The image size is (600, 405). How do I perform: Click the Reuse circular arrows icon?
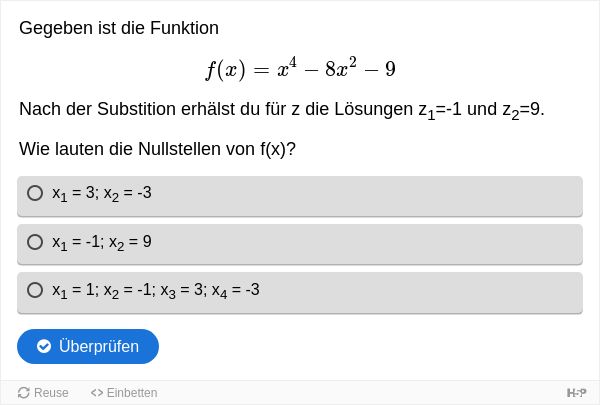[24, 393]
